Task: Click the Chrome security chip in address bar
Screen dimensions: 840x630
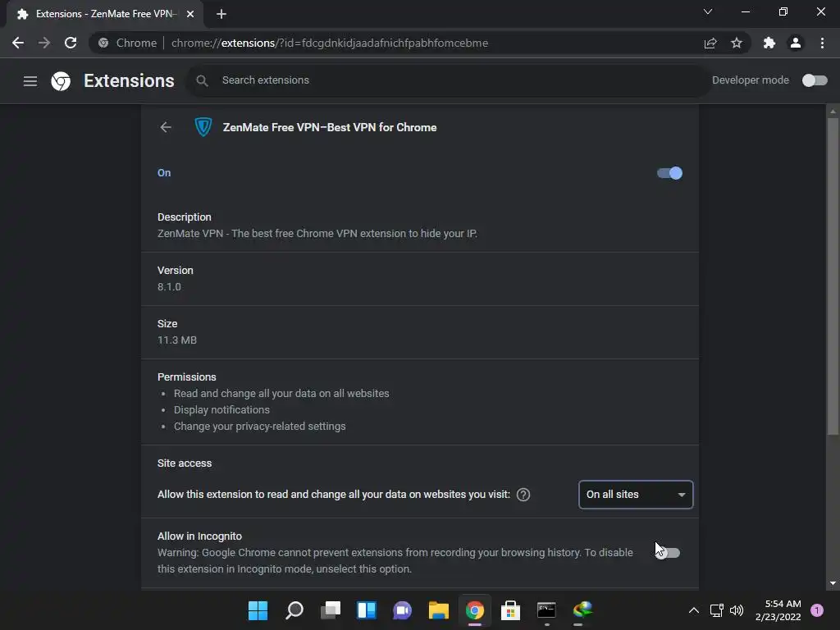Action: [128, 43]
